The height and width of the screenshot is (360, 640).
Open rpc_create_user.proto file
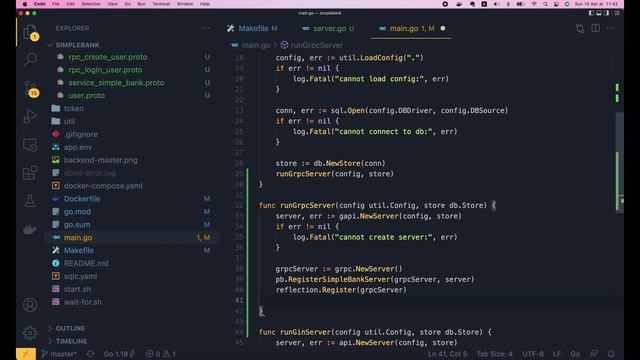pyautogui.click(x=107, y=57)
